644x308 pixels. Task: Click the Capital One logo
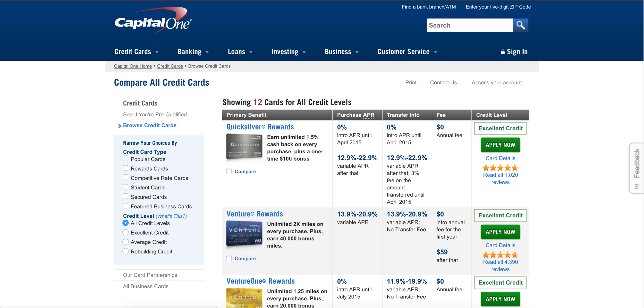(153, 21)
